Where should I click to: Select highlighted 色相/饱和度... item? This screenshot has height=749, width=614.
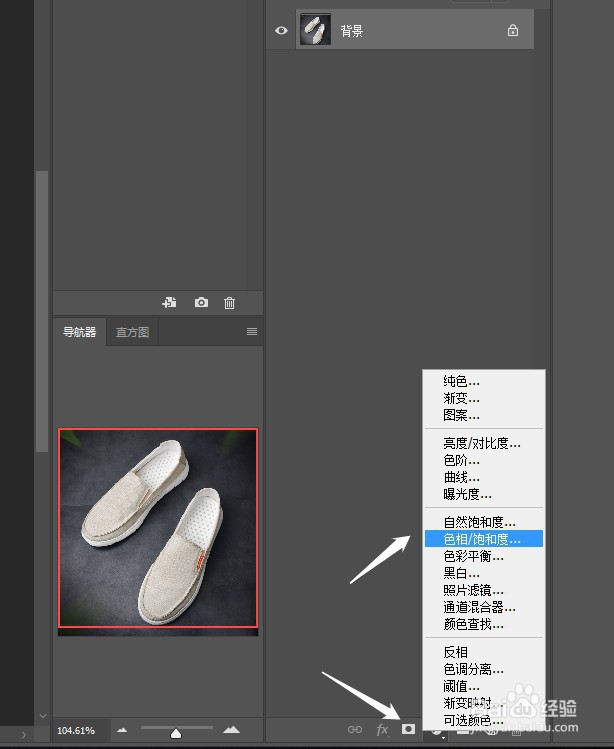tap(484, 539)
